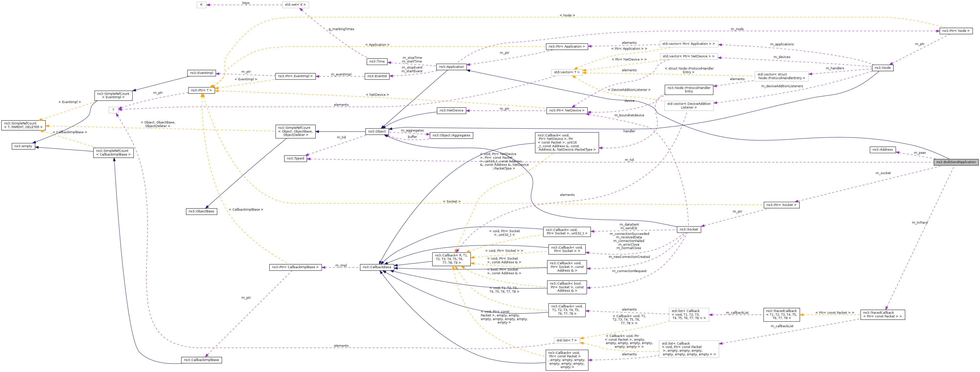Viewport: 980px width, 372px height.
Task: Click std::vector< DeviceAdditionListener > node
Action: [689, 106]
